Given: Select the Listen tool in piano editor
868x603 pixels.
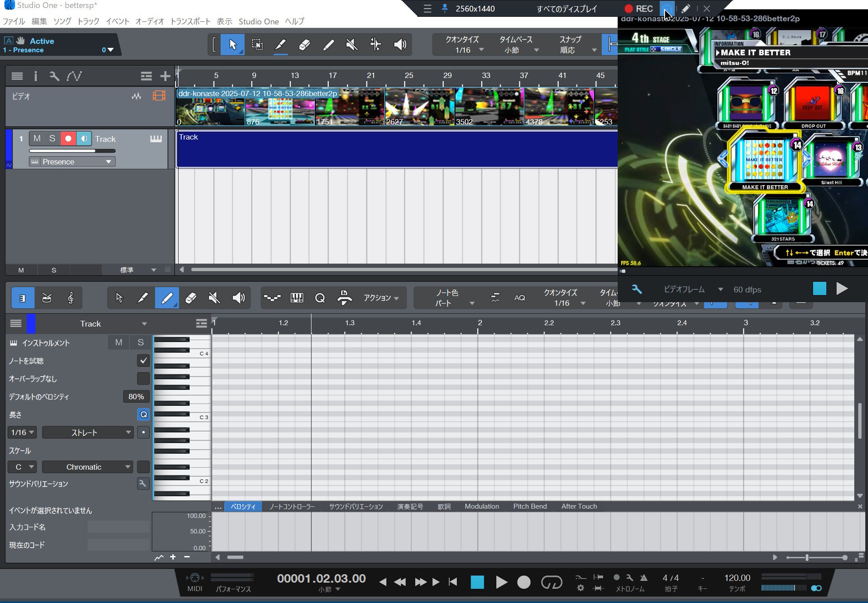Looking at the screenshot, I should point(238,298).
